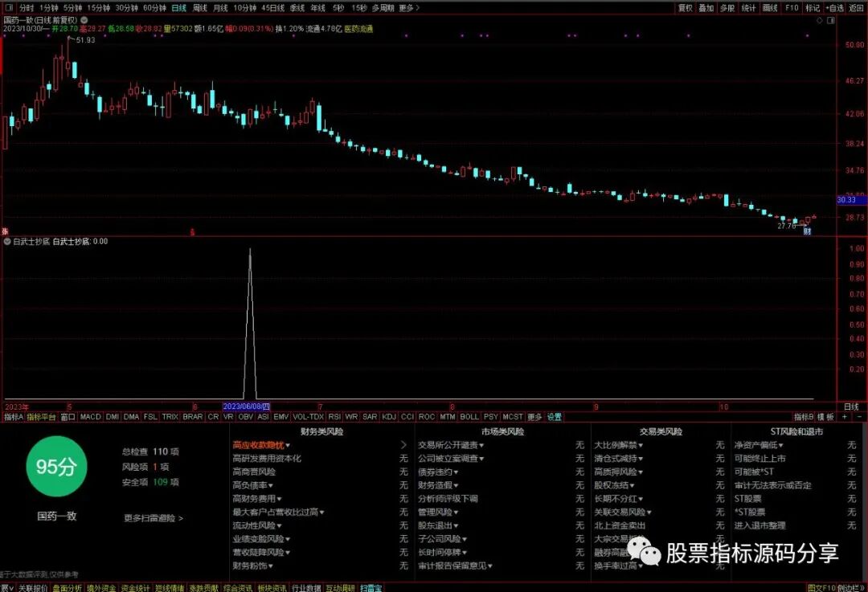Select the 月线 monthly period

(x=220, y=8)
